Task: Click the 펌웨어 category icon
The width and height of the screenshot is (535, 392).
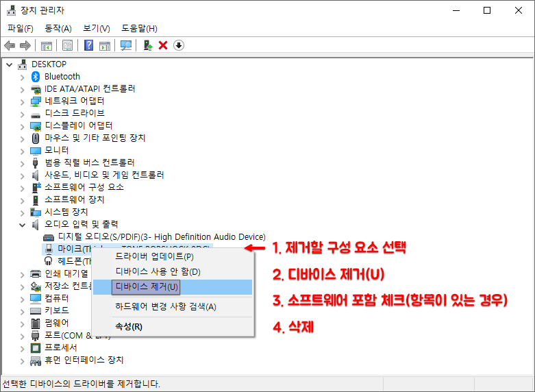Action: 36,323
